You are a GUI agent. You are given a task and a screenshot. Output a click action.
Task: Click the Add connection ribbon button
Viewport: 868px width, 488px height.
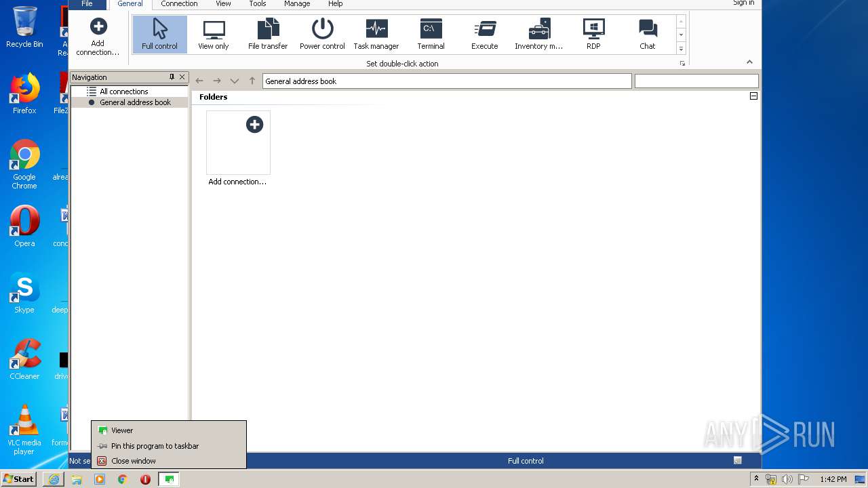click(98, 37)
